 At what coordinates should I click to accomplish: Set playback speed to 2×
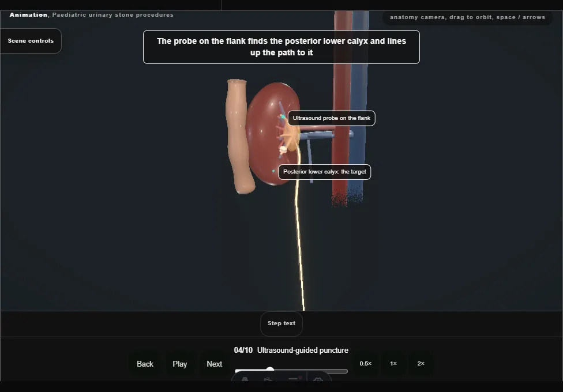pyautogui.click(x=421, y=364)
